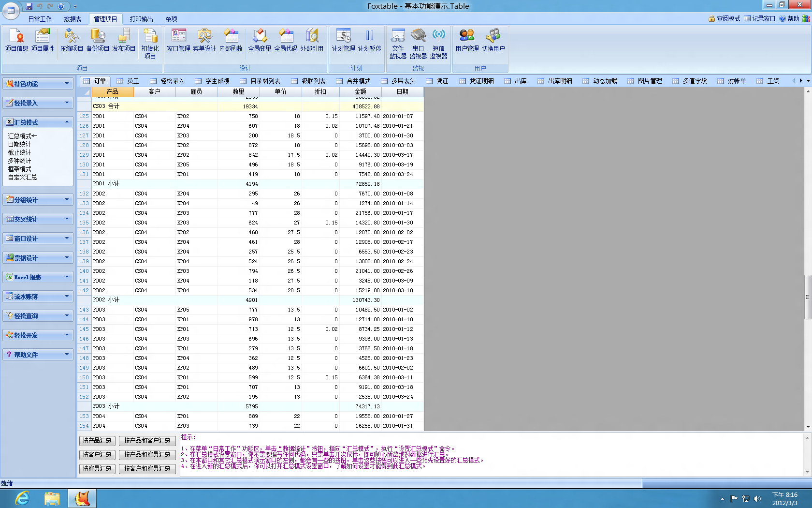Open 全局代码 global code icon
The height and width of the screenshot is (508, 812).
click(286, 40)
